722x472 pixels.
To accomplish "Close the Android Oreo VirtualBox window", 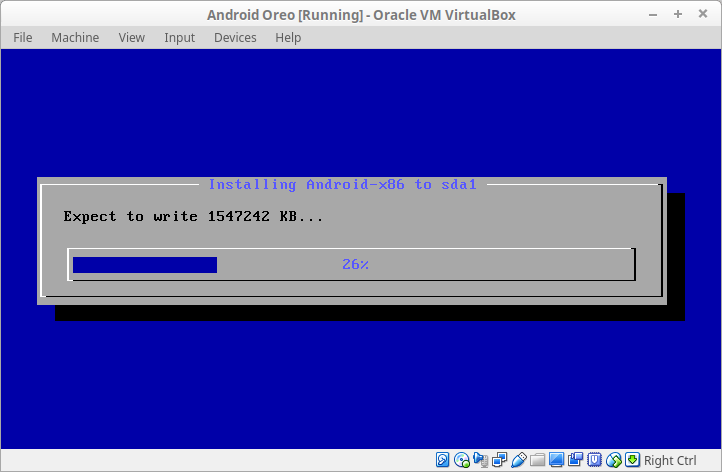I will [703, 14].
